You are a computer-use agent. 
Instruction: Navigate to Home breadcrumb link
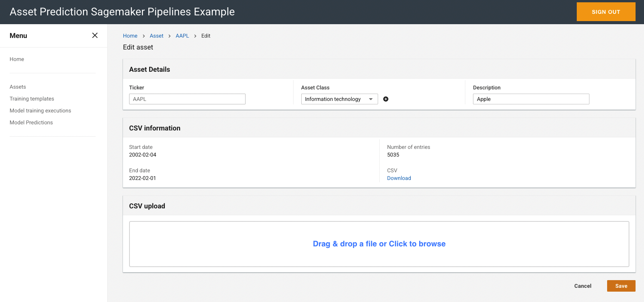click(x=130, y=36)
